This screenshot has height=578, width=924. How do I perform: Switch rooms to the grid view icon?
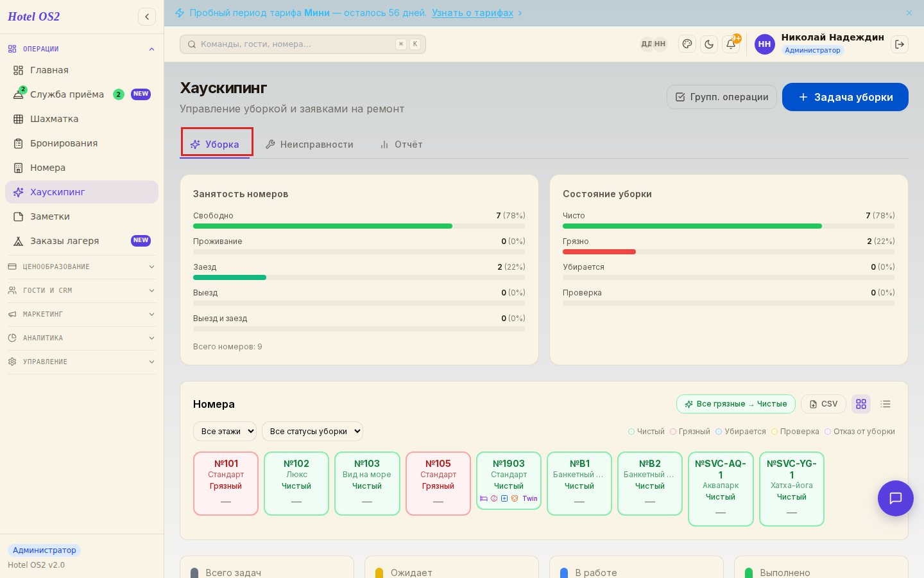point(861,404)
